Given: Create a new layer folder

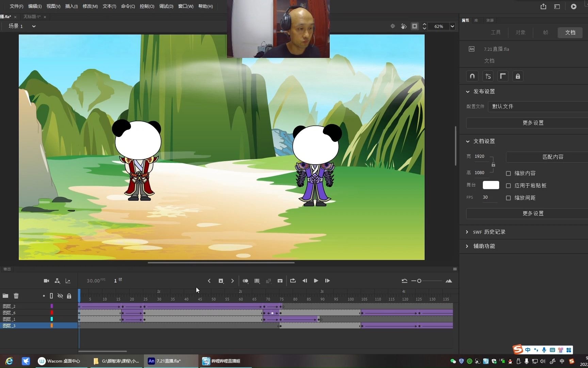Looking at the screenshot, I should point(5,296).
